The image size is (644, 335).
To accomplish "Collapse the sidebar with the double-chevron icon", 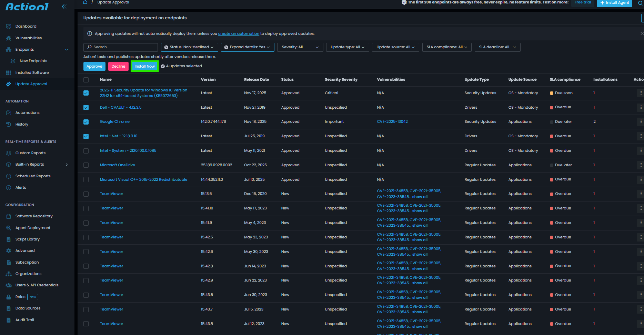I will [64, 7].
